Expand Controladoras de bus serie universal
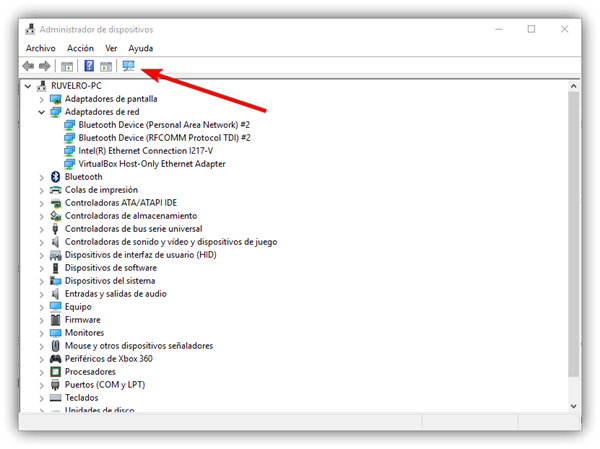This screenshot has height=449, width=600. [41, 230]
